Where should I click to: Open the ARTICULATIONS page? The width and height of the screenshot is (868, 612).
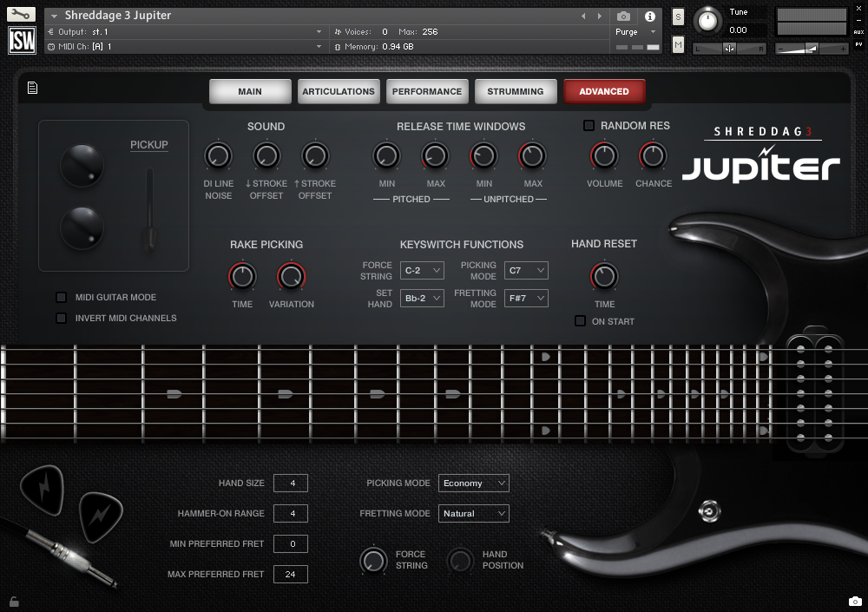339,90
